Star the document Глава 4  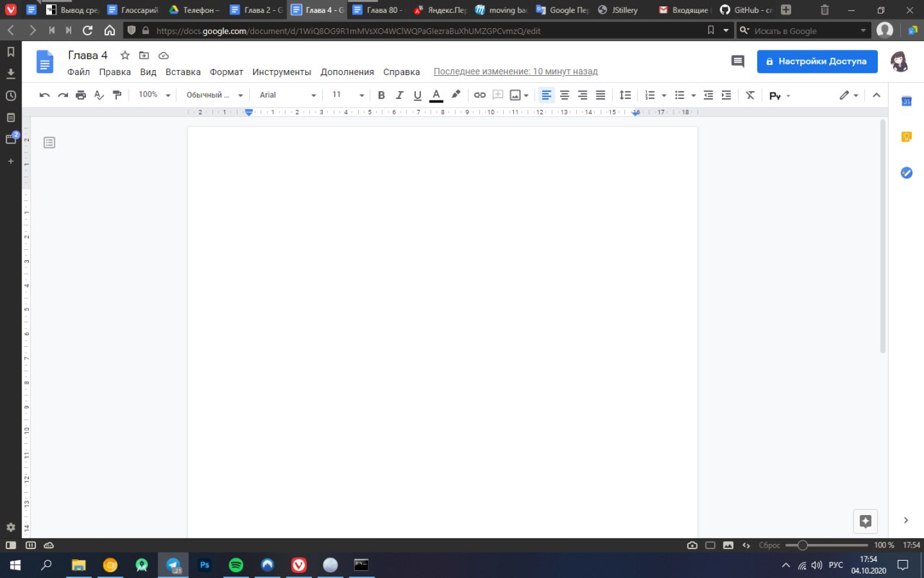click(x=125, y=56)
